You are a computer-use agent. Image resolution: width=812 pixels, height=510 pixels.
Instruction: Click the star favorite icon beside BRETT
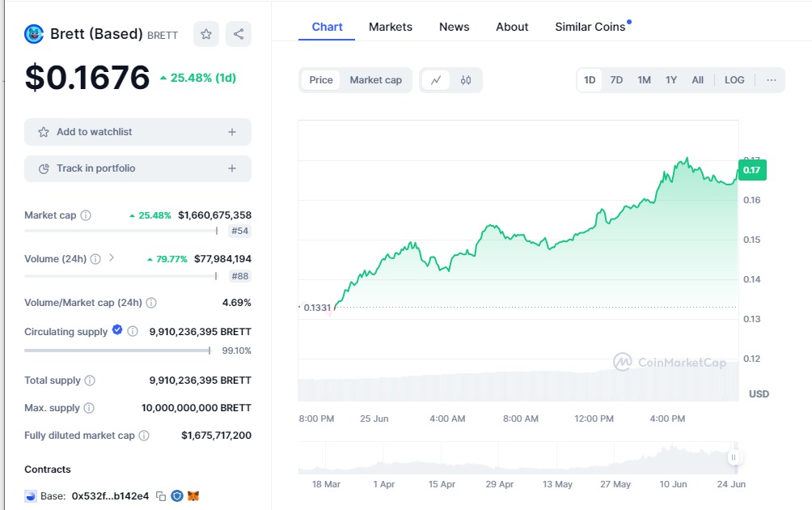(x=206, y=34)
